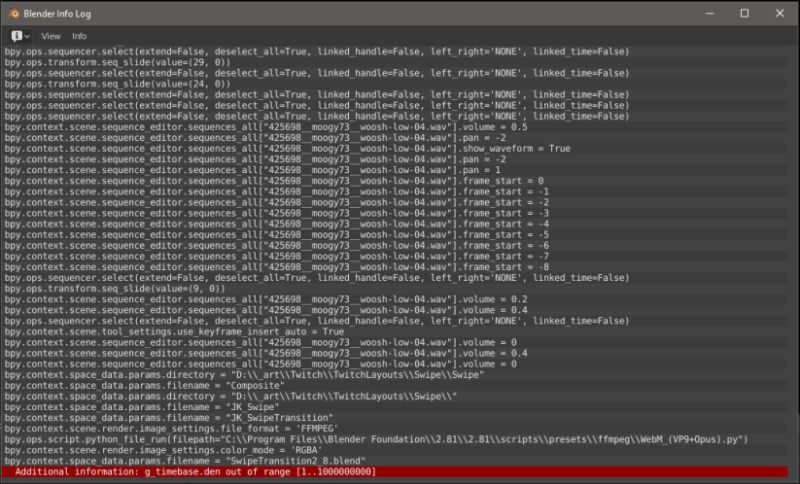Select directory line ending in Swipe\\Swipe
The height and width of the screenshot is (484, 800).
click(395, 375)
